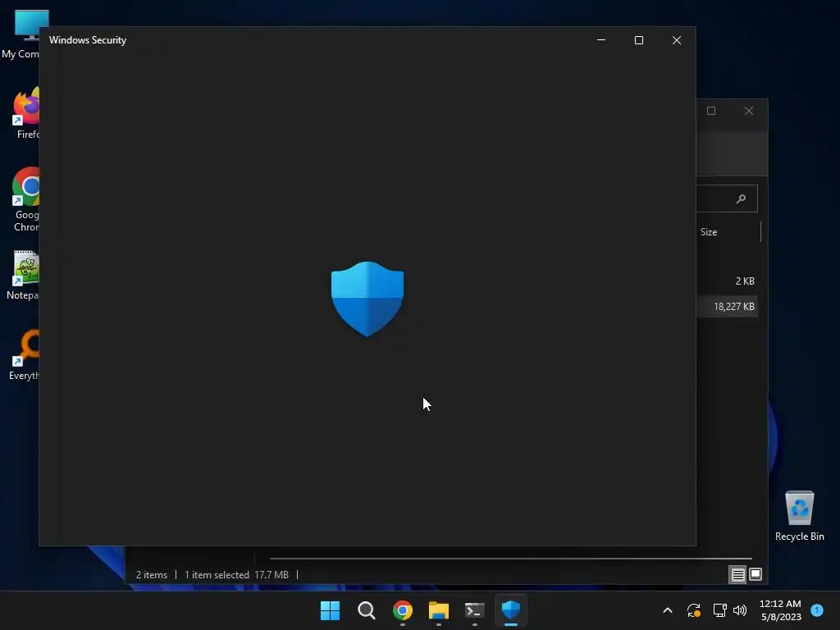Select the Notepad++ desktop shortcut
The height and width of the screenshot is (630, 840).
click(x=24, y=276)
